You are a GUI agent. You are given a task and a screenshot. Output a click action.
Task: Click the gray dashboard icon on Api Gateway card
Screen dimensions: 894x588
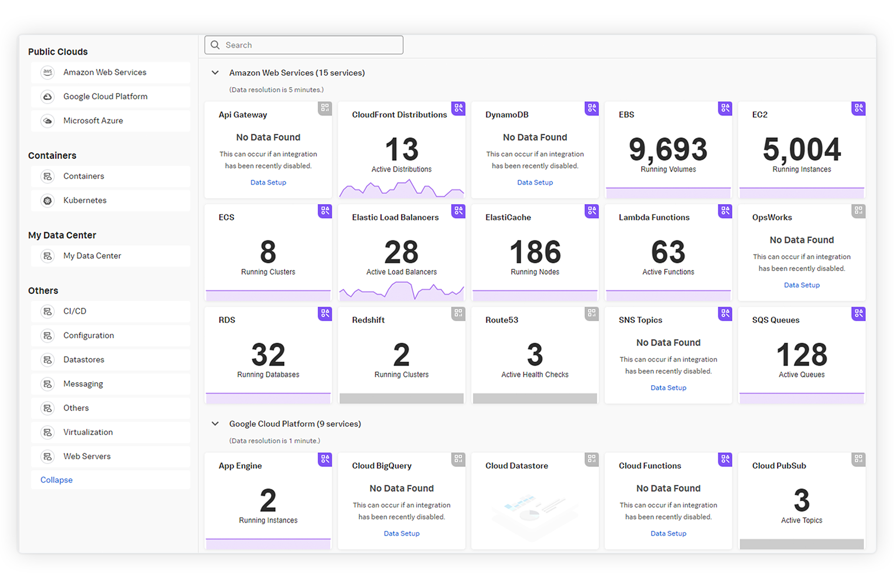click(325, 108)
